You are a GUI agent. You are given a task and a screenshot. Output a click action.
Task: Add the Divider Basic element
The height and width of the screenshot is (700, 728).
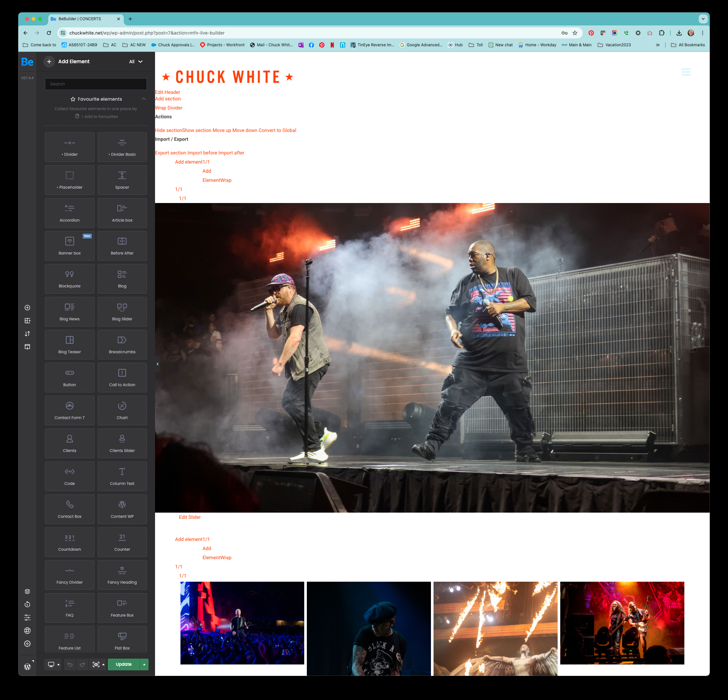[x=122, y=147]
